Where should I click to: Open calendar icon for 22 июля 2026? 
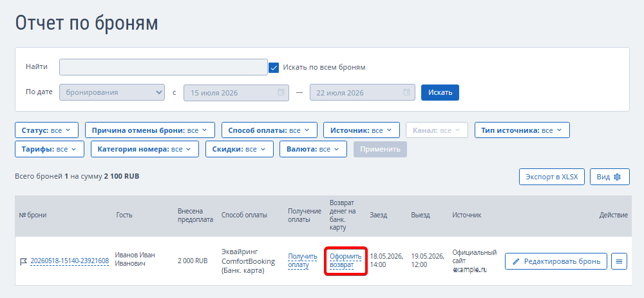pos(406,92)
